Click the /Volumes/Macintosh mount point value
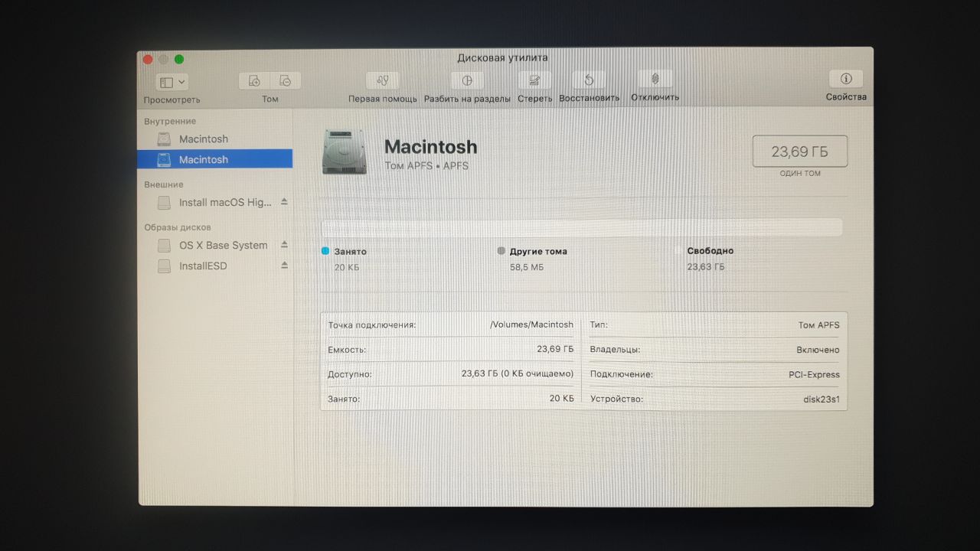The width and height of the screenshot is (980, 551). (531, 324)
